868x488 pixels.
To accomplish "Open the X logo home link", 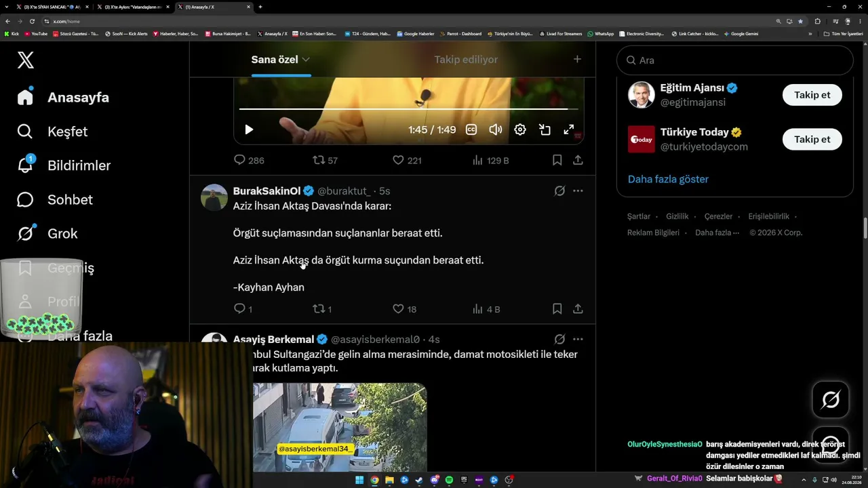I will click(x=25, y=60).
